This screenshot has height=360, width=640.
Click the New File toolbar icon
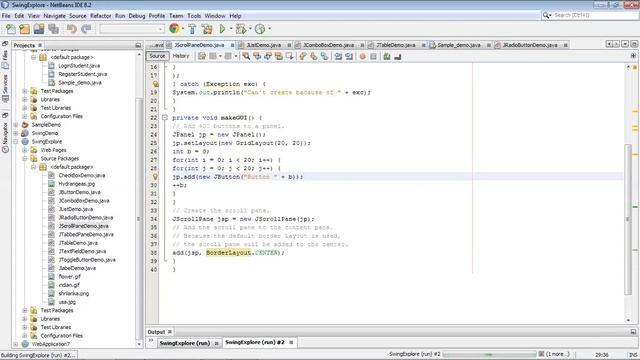[11, 29]
